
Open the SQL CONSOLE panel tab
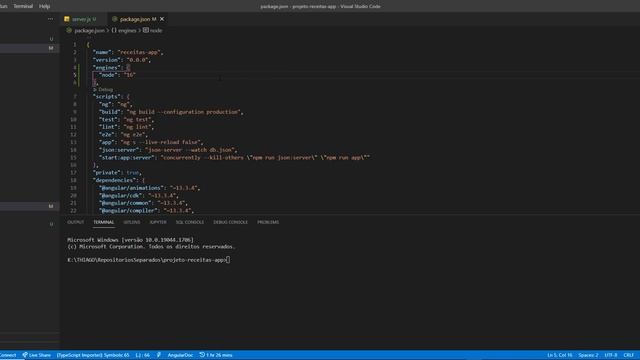coord(190,222)
